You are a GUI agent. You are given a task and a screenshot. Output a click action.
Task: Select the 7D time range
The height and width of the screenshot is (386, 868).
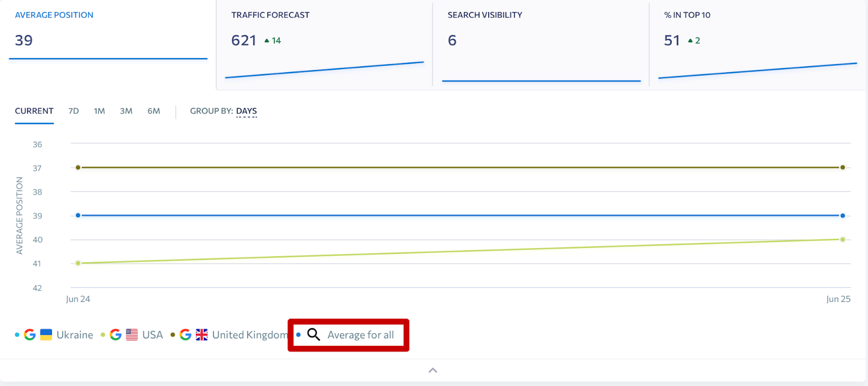pos(74,111)
